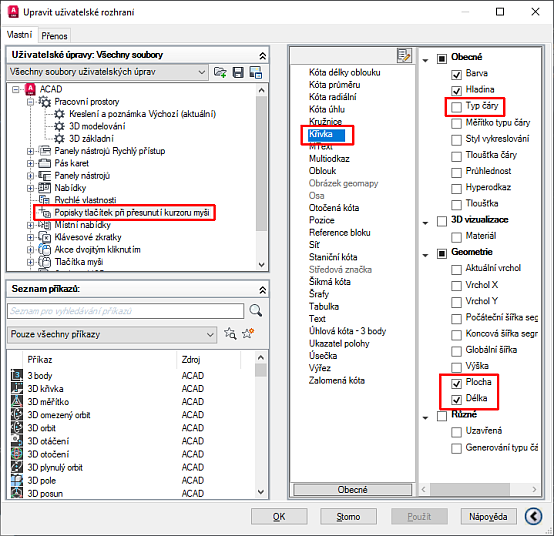The width and height of the screenshot is (554, 536).
Task: Open the Všechny soubory uživatelských úprav dropdown
Action: (x=107, y=72)
